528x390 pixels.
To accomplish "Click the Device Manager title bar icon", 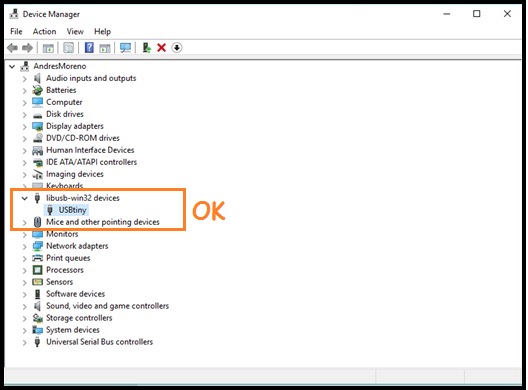I will tap(14, 14).
